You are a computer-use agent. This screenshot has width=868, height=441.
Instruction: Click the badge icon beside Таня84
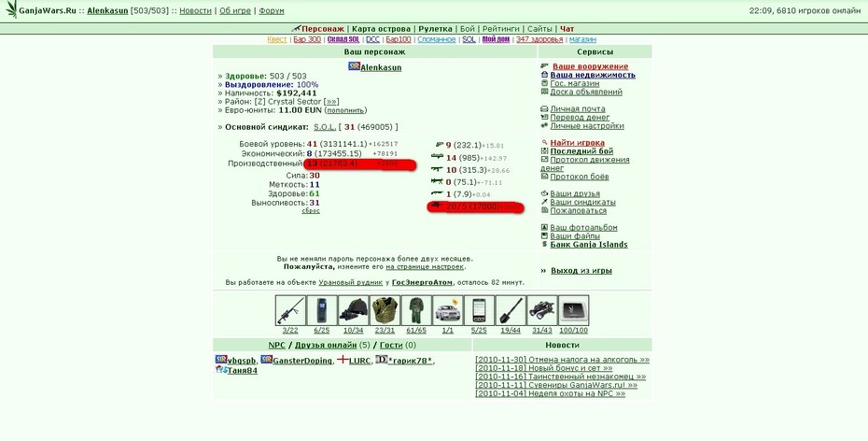pyautogui.click(x=221, y=370)
